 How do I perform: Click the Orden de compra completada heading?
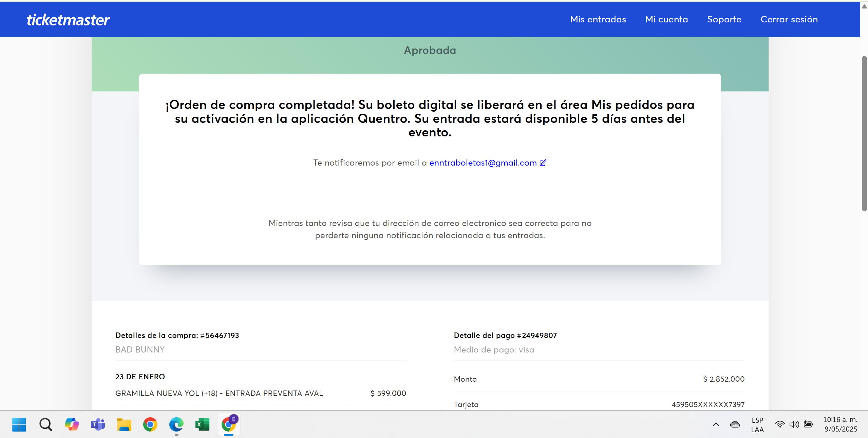click(x=430, y=118)
